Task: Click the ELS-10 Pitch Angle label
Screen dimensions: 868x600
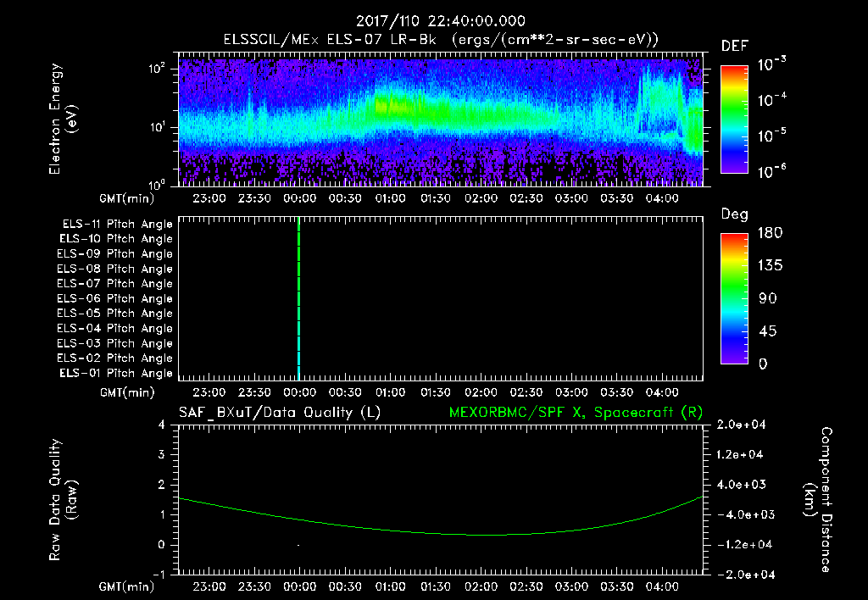Action: tap(116, 239)
